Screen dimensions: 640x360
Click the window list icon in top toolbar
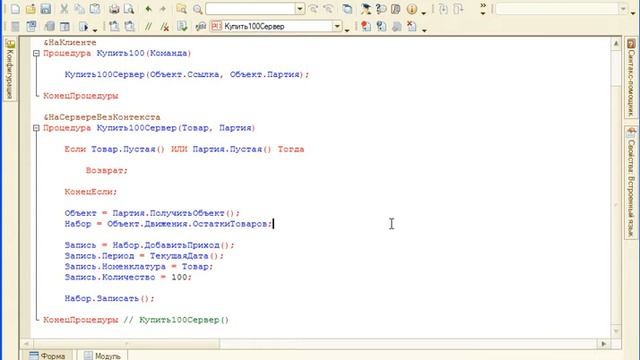click(x=347, y=9)
